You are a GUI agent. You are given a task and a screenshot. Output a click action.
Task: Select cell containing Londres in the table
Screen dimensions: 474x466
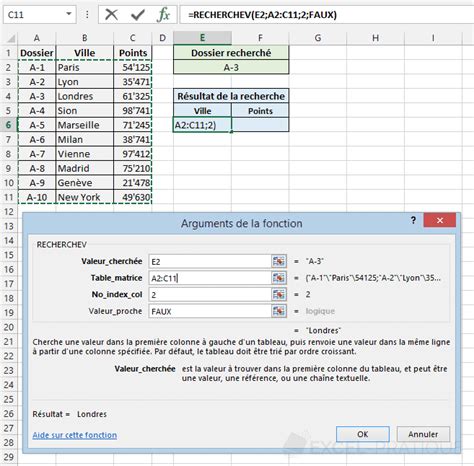click(85, 96)
